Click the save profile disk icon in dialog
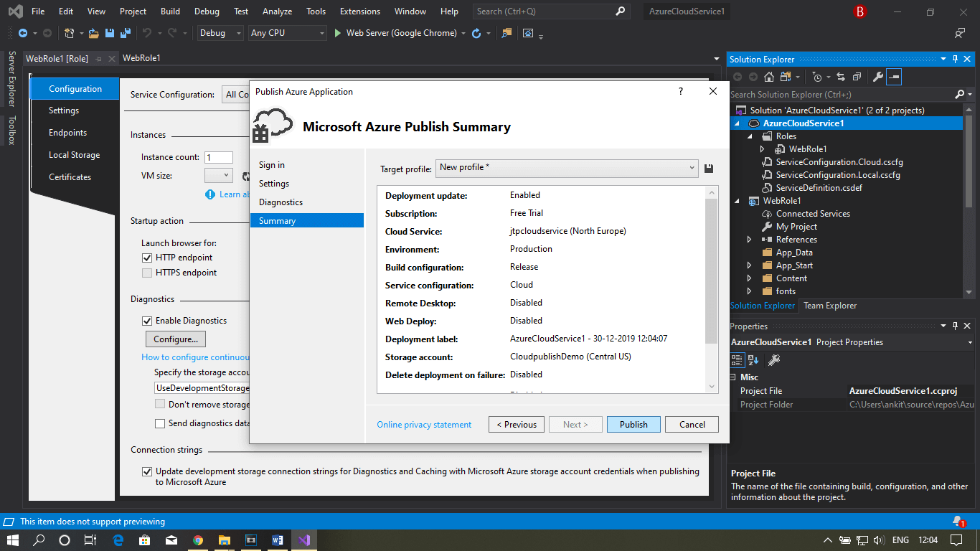 (x=709, y=169)
